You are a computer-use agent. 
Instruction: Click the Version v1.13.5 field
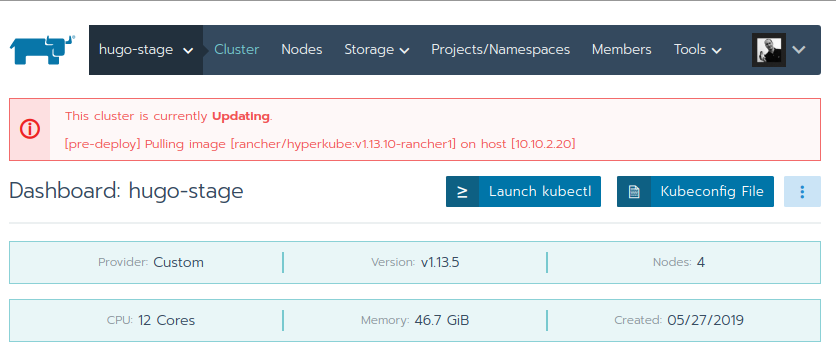point(415,262)
